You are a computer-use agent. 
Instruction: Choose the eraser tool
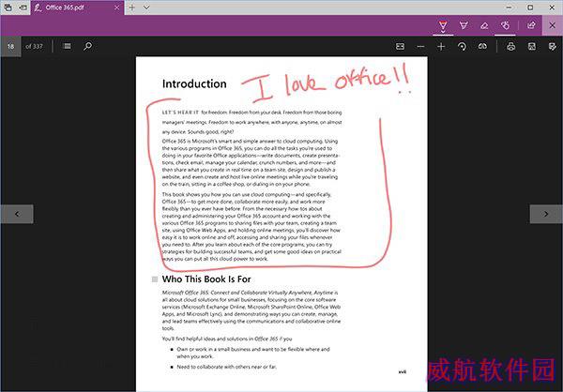(484, 25)
